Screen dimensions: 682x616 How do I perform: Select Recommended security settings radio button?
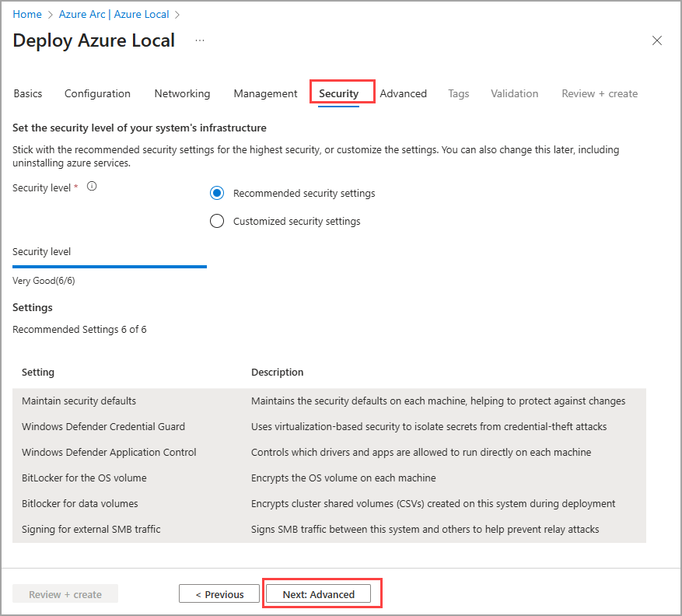pos(217,193)
